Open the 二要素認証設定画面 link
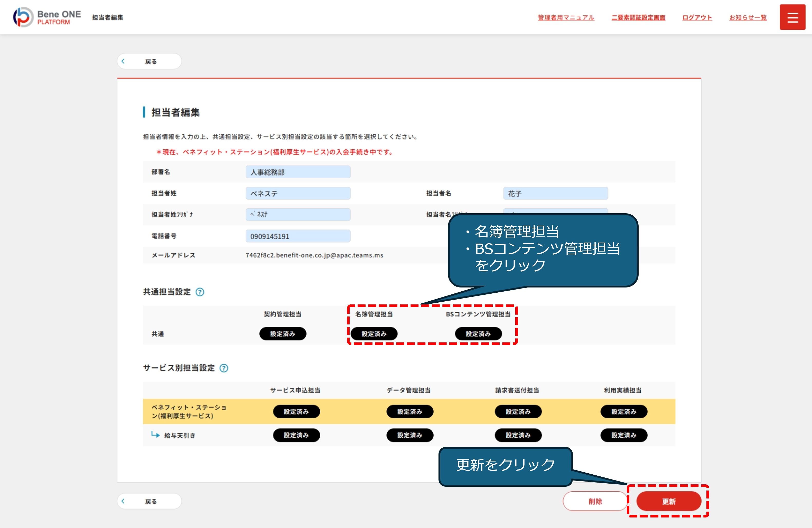Image resolution: width=812 pixels, height=528 pixels. [638, 17]
